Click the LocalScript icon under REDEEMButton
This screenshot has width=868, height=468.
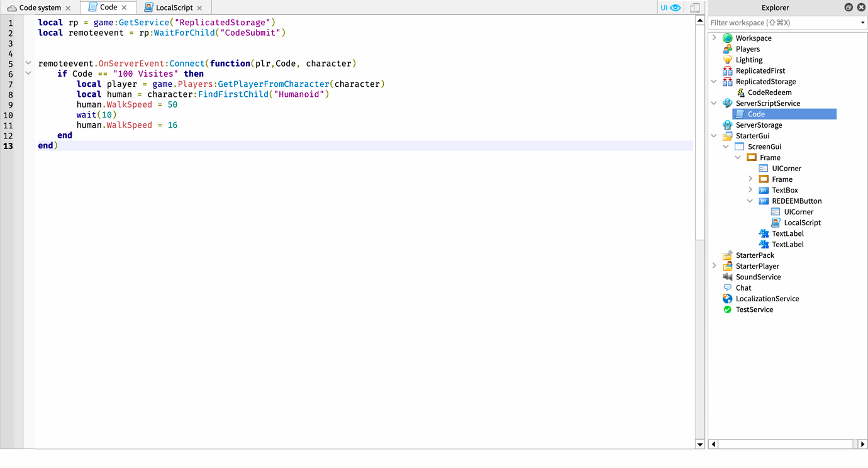[776, 223]
